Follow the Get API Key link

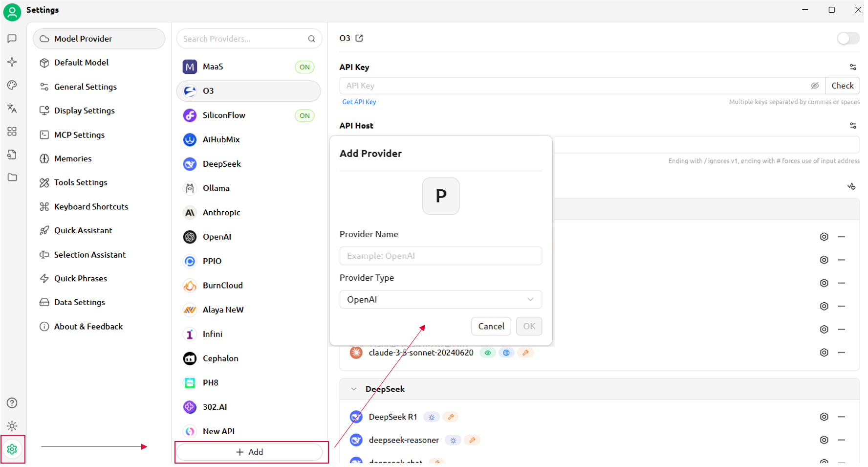359,102
